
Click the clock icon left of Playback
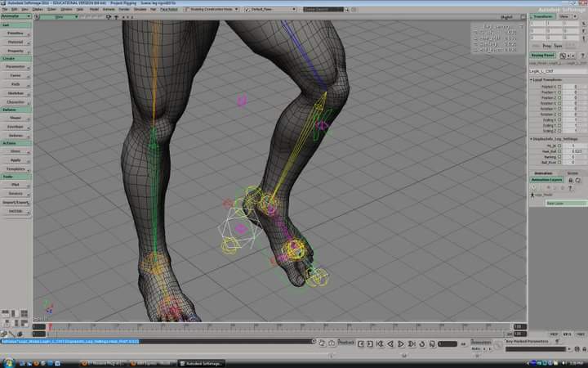332,343
